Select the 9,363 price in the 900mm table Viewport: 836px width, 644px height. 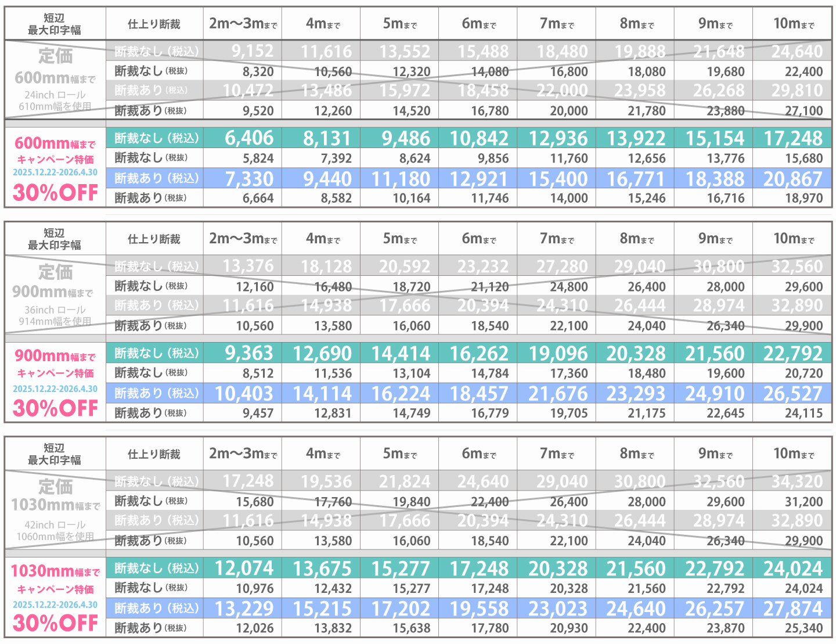coord(248,353)
